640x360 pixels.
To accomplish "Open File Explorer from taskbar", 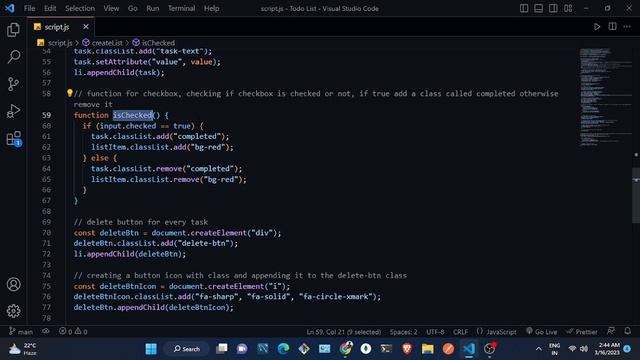I will point(427,349).
